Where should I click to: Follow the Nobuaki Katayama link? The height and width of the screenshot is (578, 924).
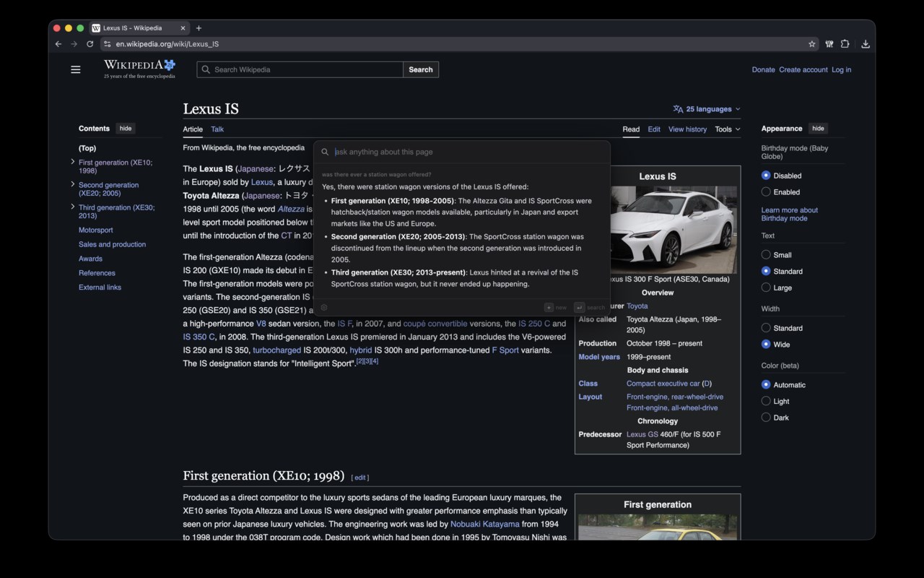[484, 524]
